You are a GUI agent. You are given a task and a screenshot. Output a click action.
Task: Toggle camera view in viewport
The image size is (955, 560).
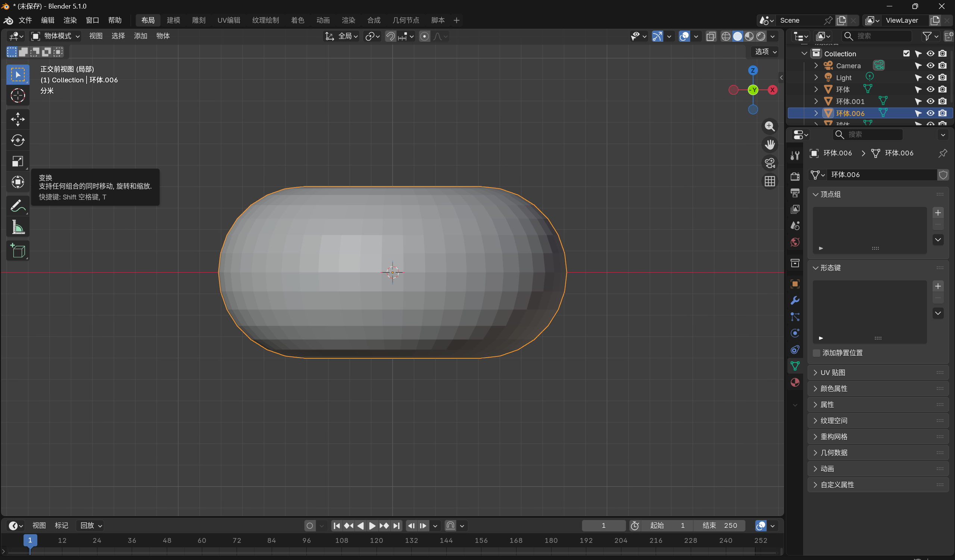coord(769,163)
